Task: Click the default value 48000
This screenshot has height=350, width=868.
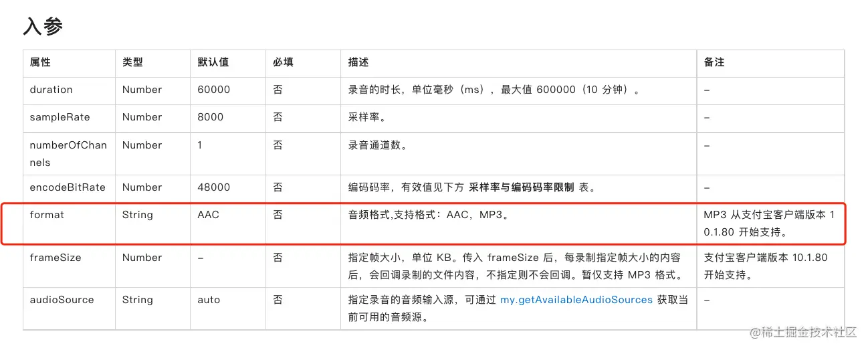Action: 214,187
